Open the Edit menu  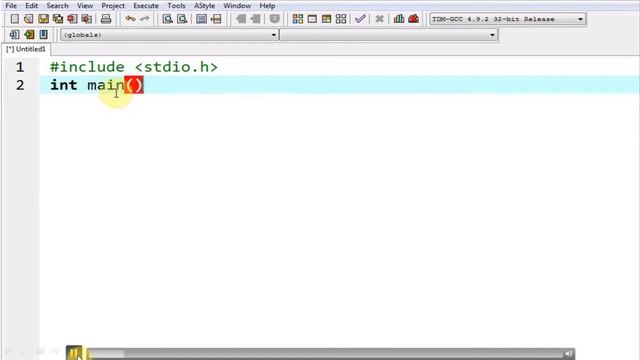point(31,6)
